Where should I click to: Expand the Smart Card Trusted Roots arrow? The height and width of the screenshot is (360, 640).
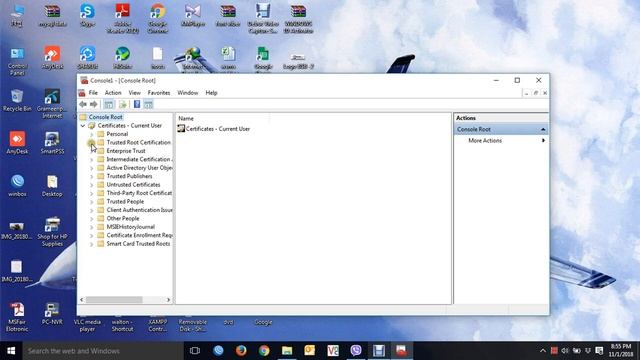point(91,244)
